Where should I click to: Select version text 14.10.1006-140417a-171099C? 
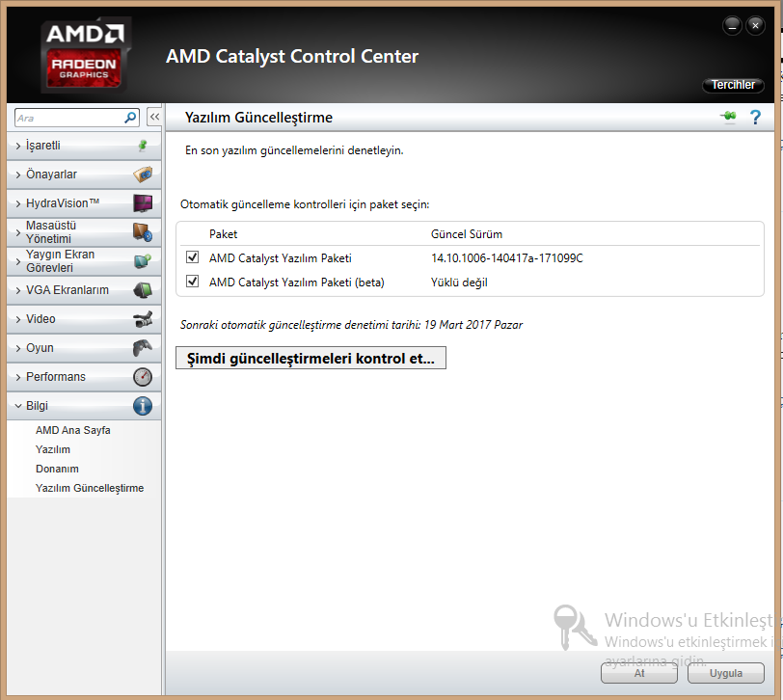click(x=507, y=258)
